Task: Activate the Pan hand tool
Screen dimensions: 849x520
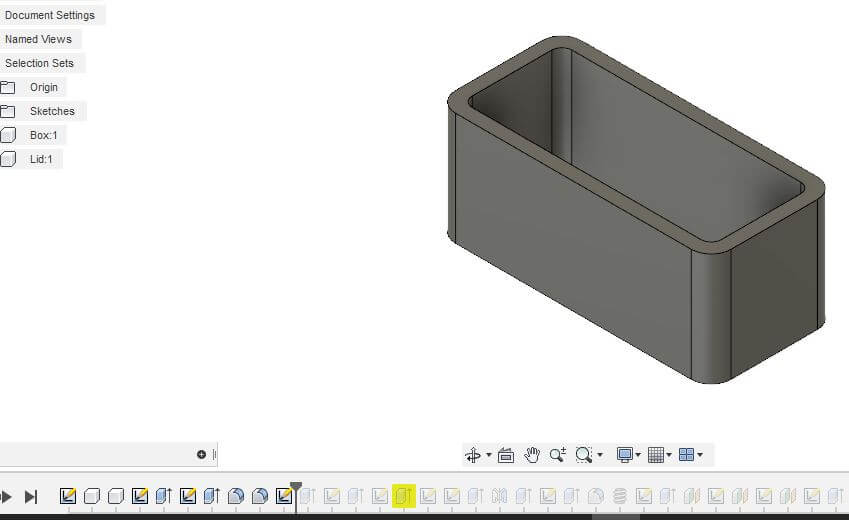Action: [x=532, y=455]
